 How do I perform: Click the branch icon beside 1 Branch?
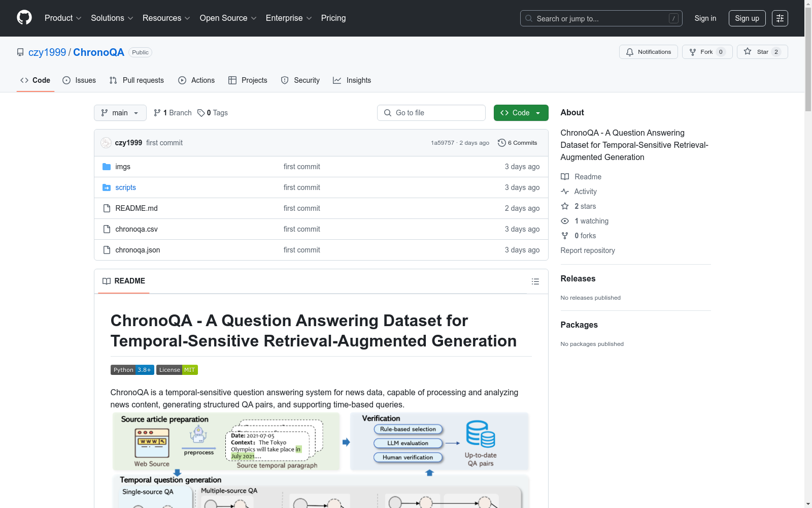pos(157,113)
